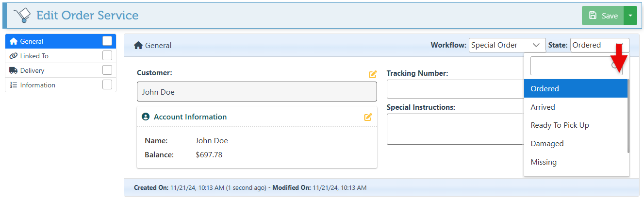Click the Account Information edit icon

point(368,117)
